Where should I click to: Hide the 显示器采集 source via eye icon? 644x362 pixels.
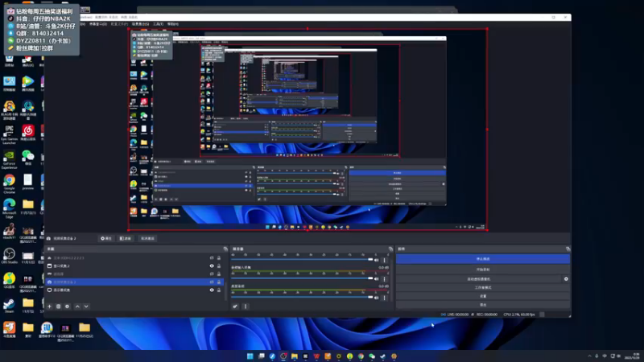(212, 290)
